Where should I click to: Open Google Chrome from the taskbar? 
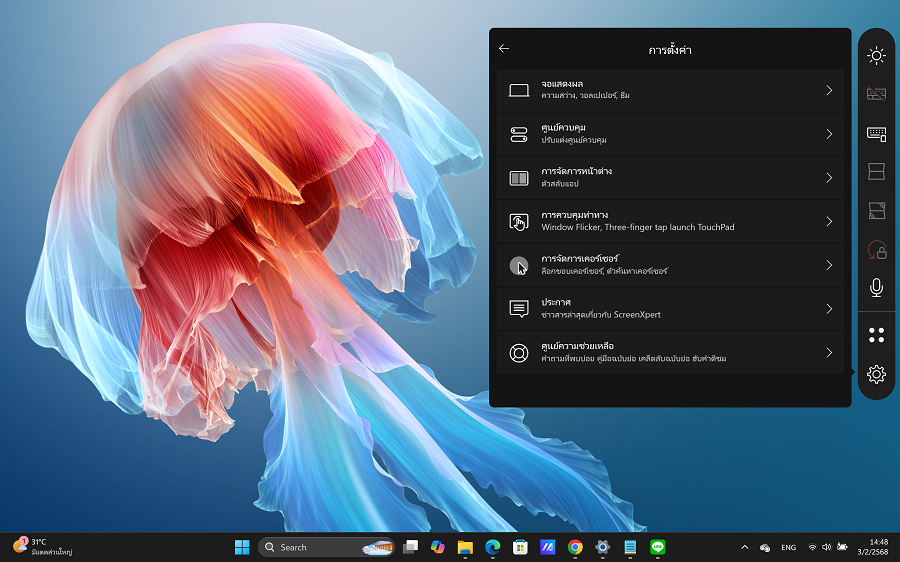(x=575, y=547)
